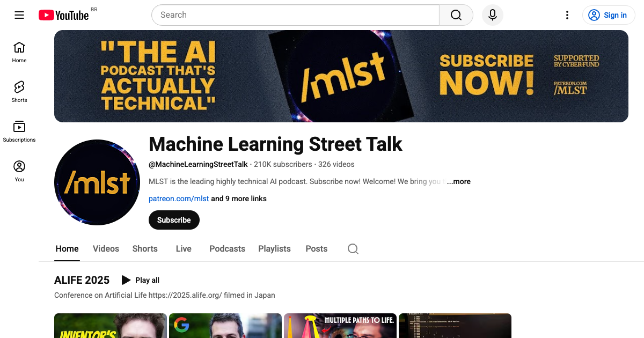Play all videos in ALIFE 2025 playlist
Screen dimensions: 644x338
click(x=140, y=280)
